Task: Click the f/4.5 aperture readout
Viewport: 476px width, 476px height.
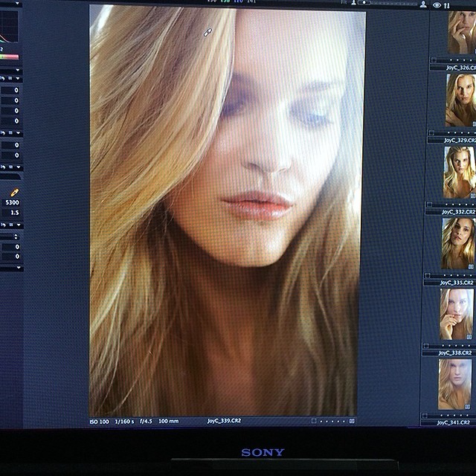Action: (146, 422)
